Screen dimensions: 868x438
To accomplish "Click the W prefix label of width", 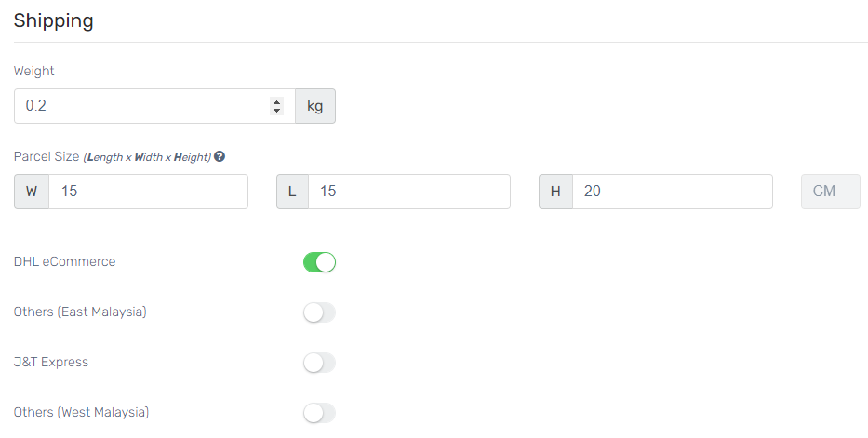I will [32, 192].
